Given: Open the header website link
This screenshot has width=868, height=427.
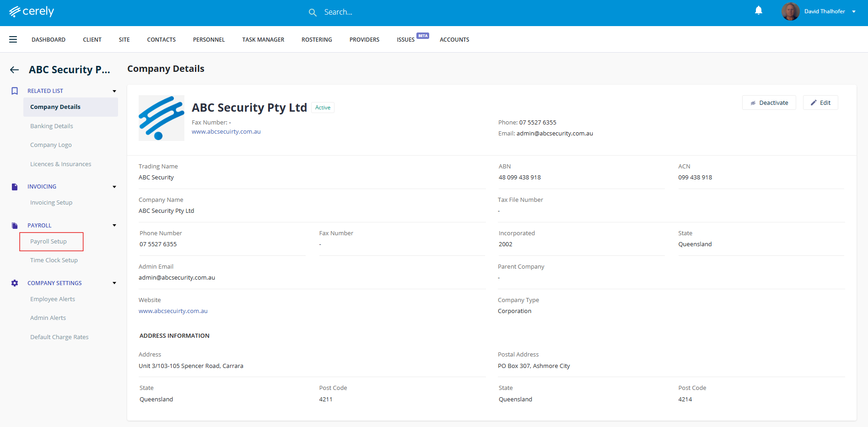Looking at the screenshot, I should [x=226, y=132].
